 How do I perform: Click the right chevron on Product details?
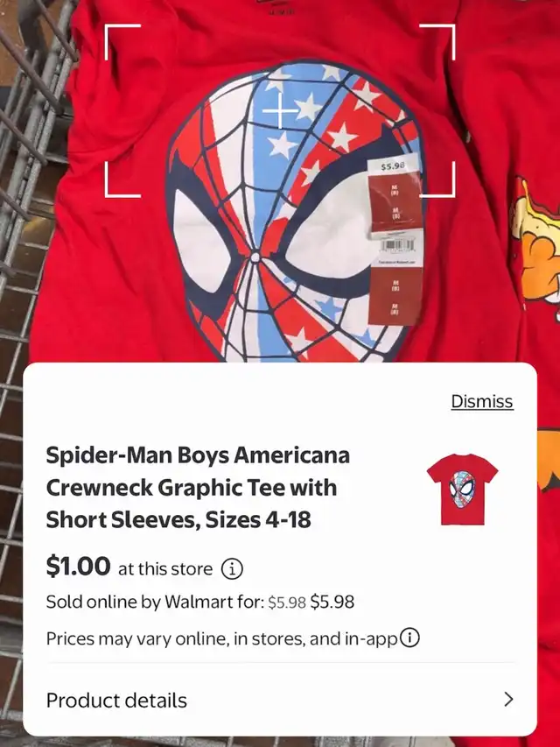coord(508,700)
